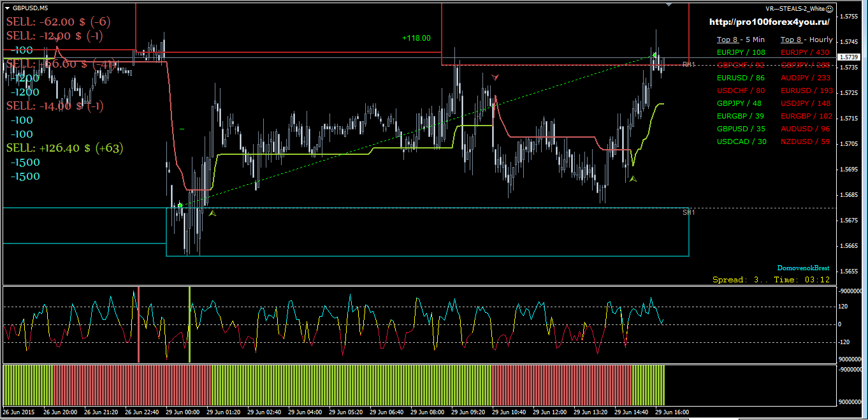Viewport: 868px width, 420px height.
Task: Click the 29 Jun 16:00 time label
Action: click(672, 412)
